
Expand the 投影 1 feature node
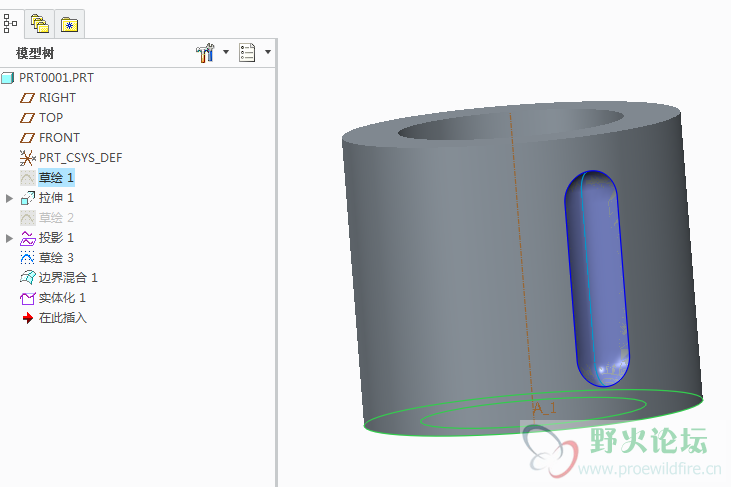[9, 239]
